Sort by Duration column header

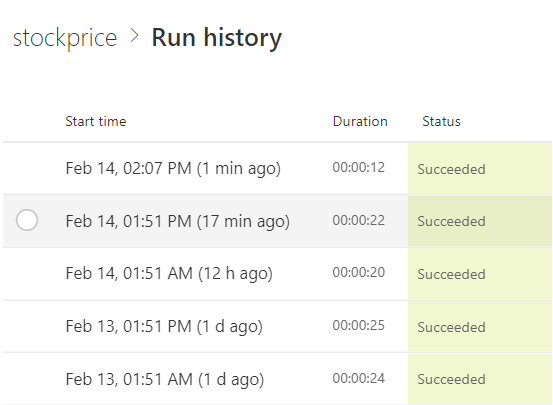tap(360, 121)
